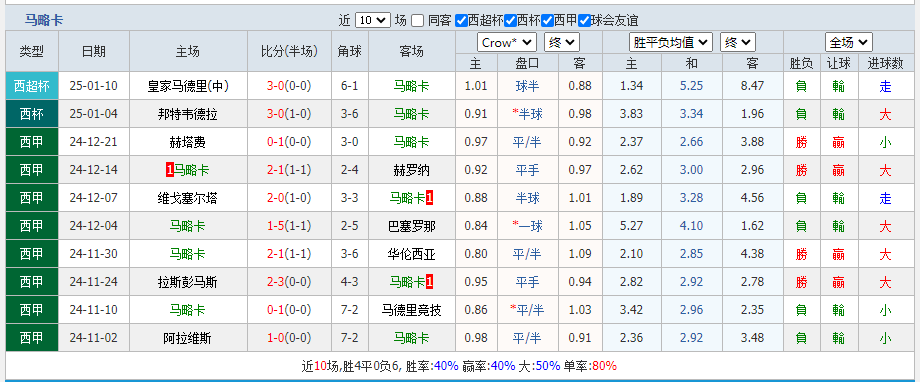Open the 全场 period dropdown
920x382 pixels.
[x=849, y=42]
